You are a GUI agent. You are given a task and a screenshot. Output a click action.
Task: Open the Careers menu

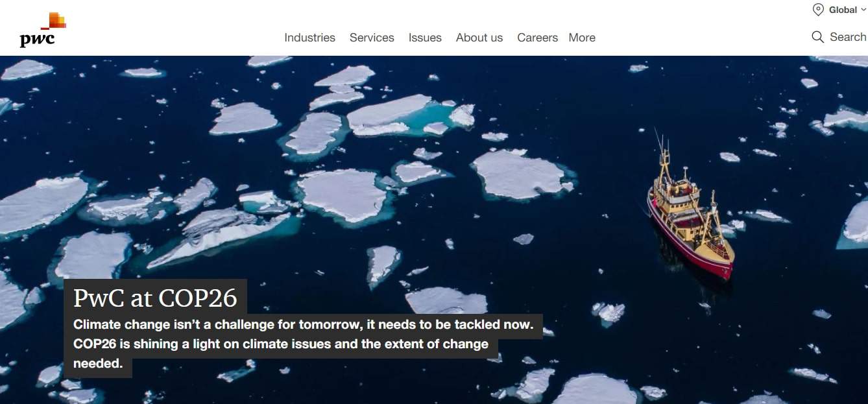point(537,38)
